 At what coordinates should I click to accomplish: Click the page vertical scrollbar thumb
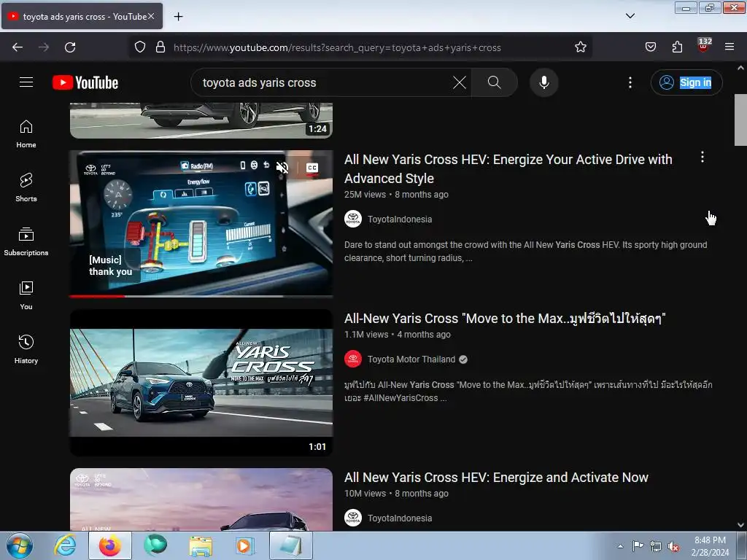[740, 120]
